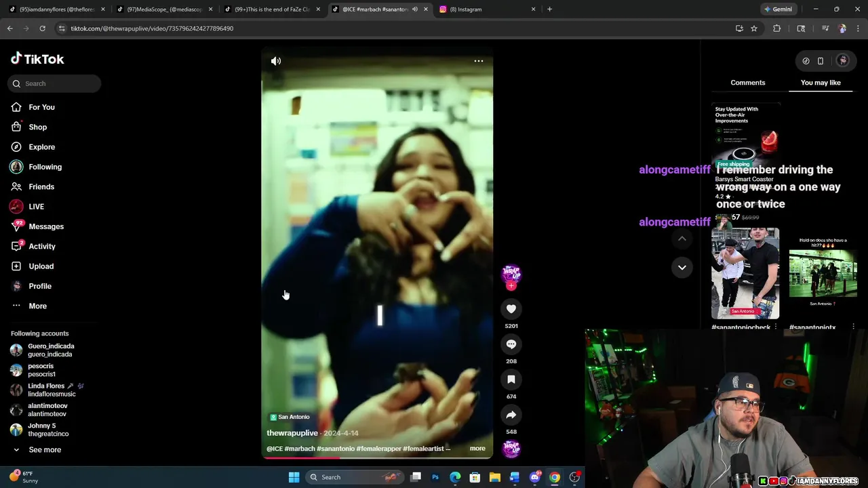
Task: Open the Chrome extensions puzzle icon
Action: pyautogui.click(x=777, y=28)
